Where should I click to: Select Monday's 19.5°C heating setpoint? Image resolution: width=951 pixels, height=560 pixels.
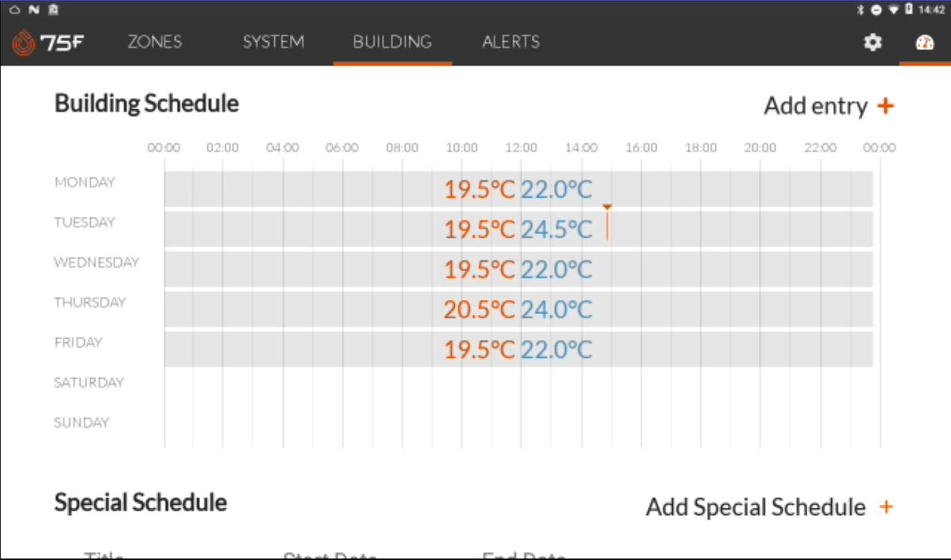click(479, 190)
